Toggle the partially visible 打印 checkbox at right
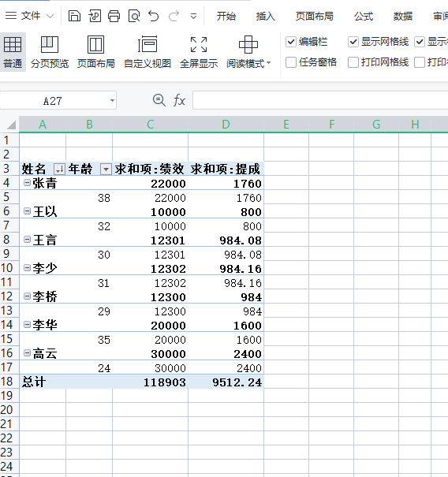Image resolution: width=448 pixels, height=477 pixels. [x=420, y=62]
